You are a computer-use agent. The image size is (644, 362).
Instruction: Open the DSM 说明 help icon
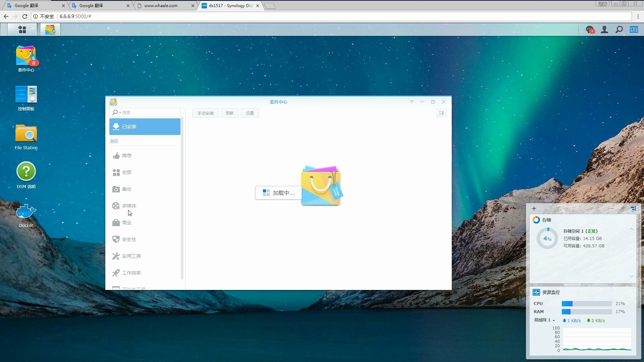pos(26,175)
